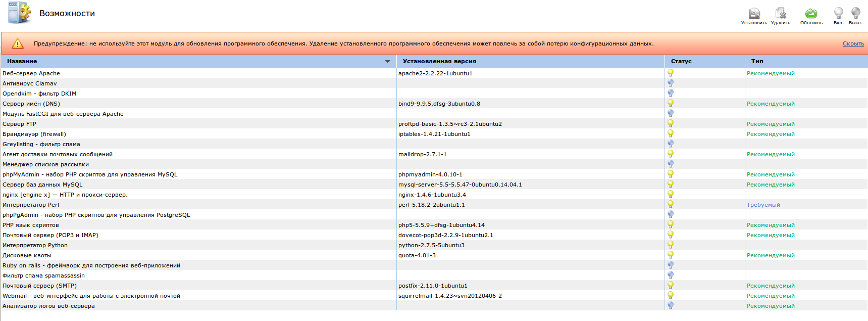Image resolution: width=868 pixels, height=321 pixels.
Task: Click status bulb for Анализатор логов веб-сервера
Action: [x=671, y=305]
